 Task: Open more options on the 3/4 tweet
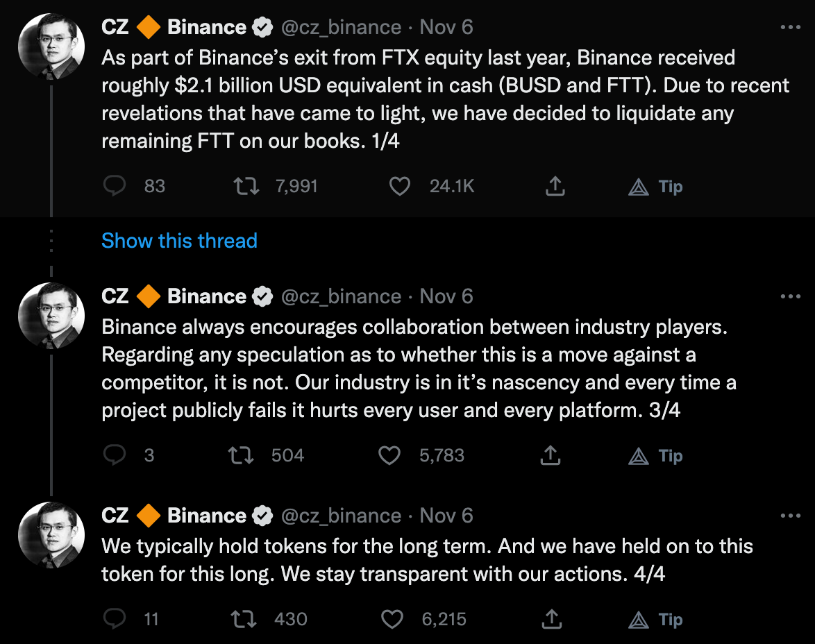(791, 297)
